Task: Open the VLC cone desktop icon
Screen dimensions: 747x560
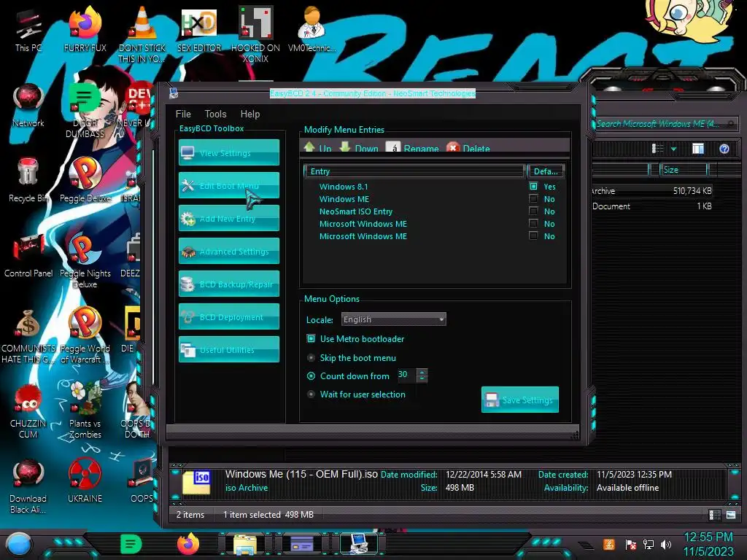Action: click(x=142, y=34)
